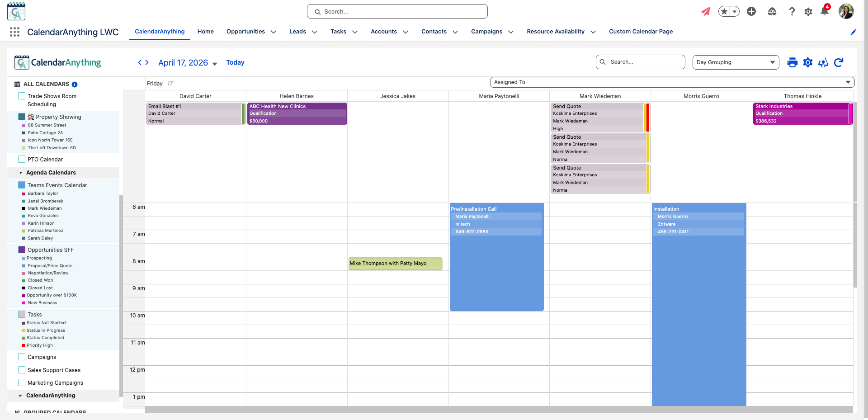Collapse the Agenda Calendars section
The height and width of the screenshot is (420, 868).
pyautogui.click(x=21, y=173)
